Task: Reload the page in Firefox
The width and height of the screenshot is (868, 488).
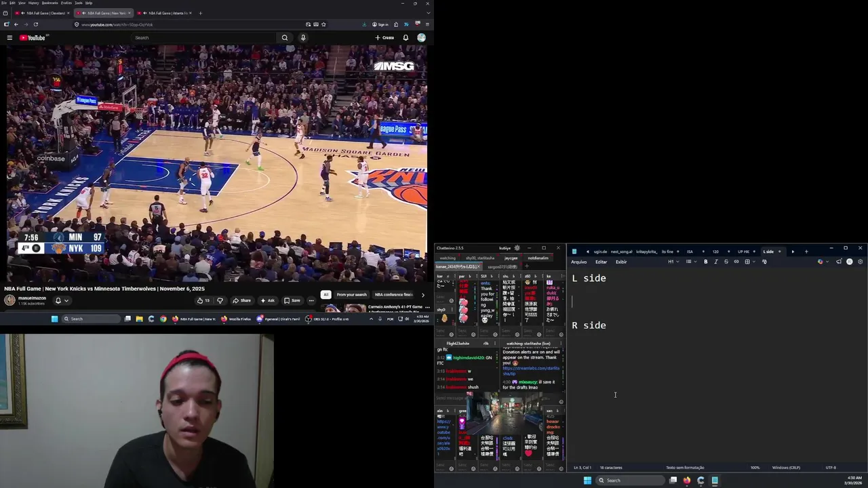Action: click(36, 24)
